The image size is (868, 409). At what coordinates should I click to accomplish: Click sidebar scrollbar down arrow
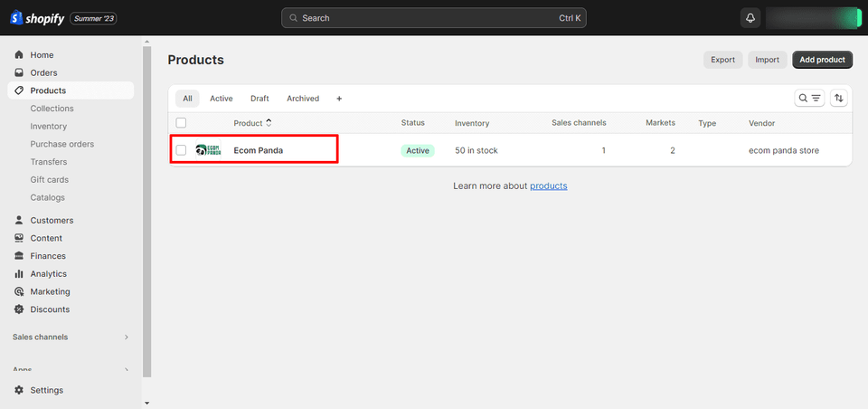coord(146,403)
